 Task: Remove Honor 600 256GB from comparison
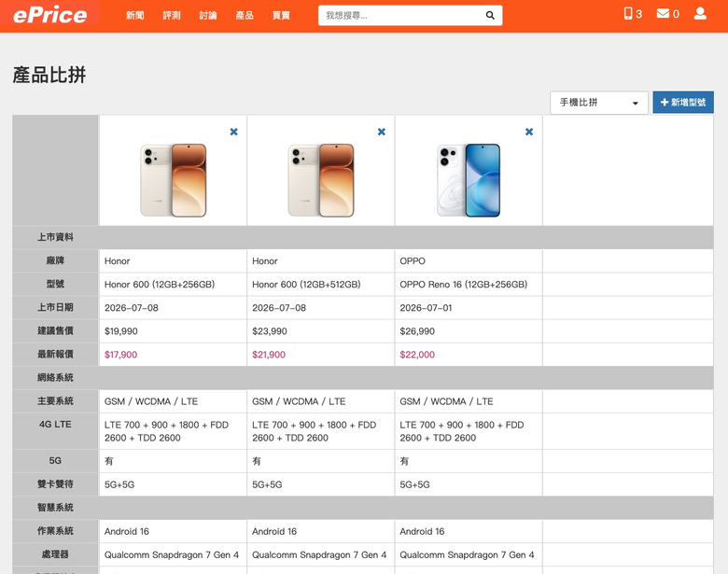234,132
